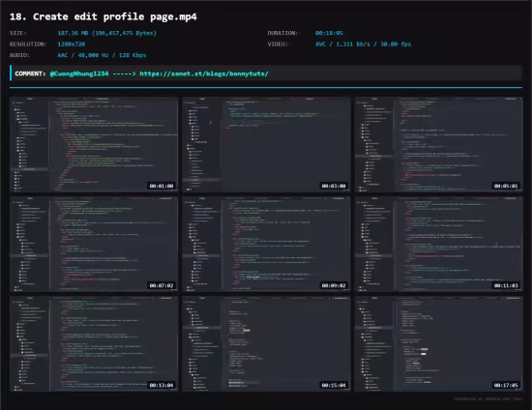Screen dimensions: 532x410
Task: Click the DURATION: label
Action: (282, 33)
